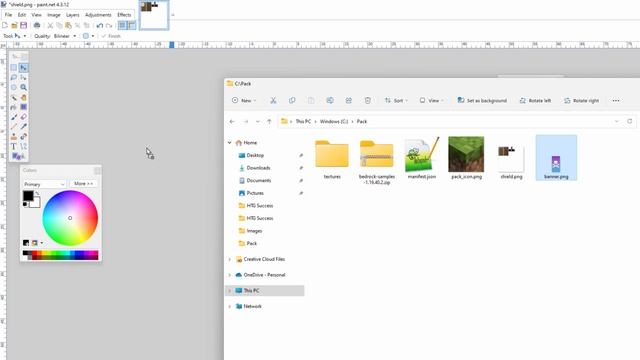The width and height of the screenshot is (640, 360).
Task: Click the Copy icon in File Explorer toolbar
Action: tap(292, 100)
